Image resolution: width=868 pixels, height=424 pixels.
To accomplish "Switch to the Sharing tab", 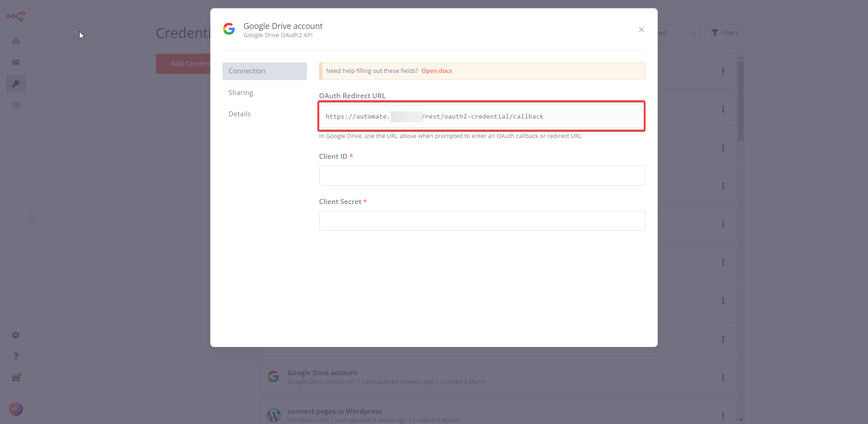I will point(241,93).
